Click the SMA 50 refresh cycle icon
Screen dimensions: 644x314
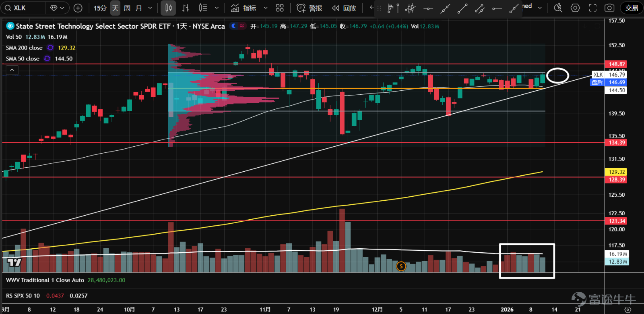coord(47,59)
